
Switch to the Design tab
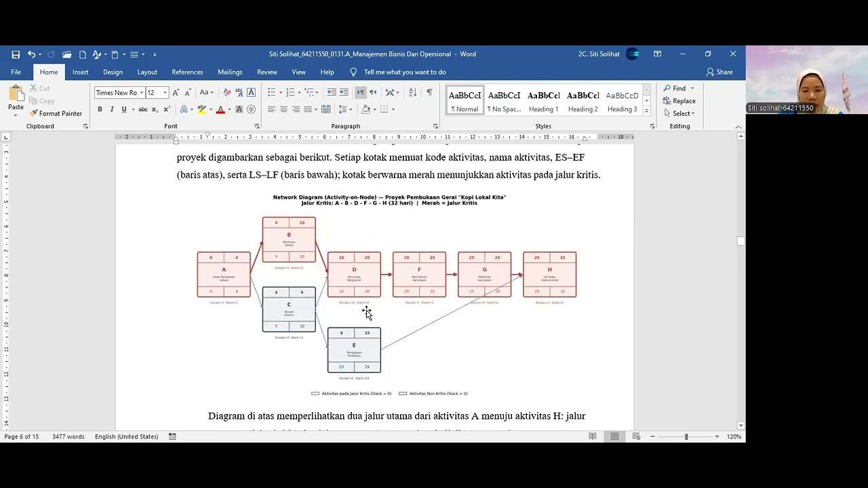113,72
